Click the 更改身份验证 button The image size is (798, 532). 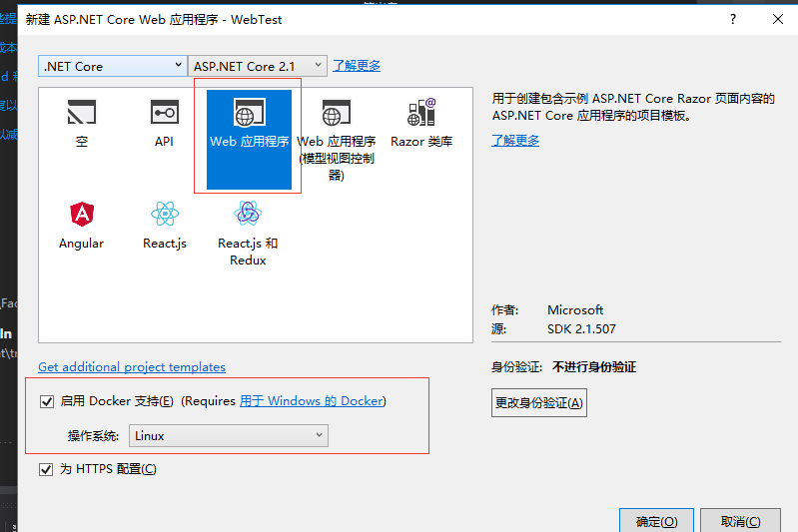(x=539, y=403)
